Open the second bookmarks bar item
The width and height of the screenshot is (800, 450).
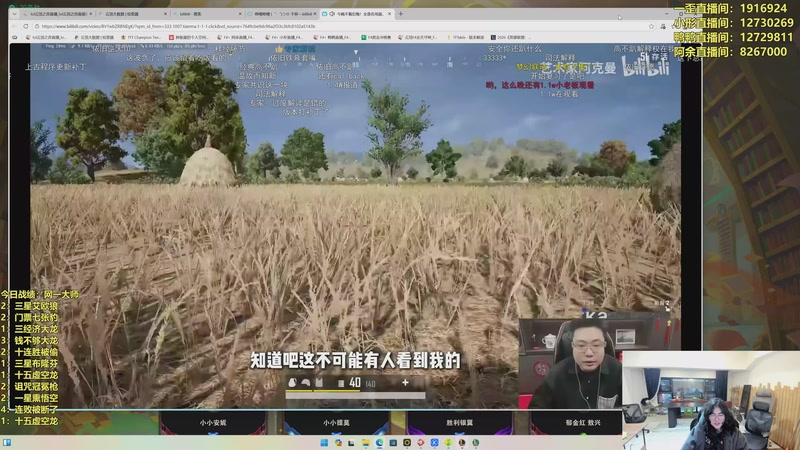tap(94, 37)
